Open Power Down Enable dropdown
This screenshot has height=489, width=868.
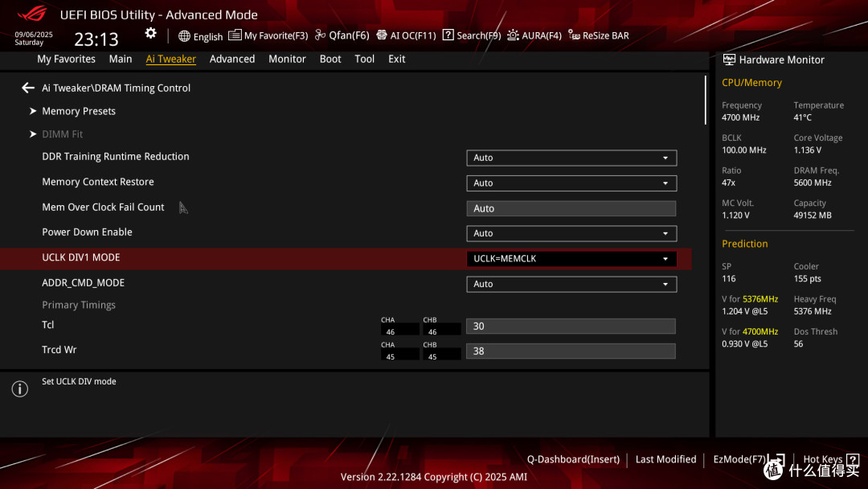[571, 233]
